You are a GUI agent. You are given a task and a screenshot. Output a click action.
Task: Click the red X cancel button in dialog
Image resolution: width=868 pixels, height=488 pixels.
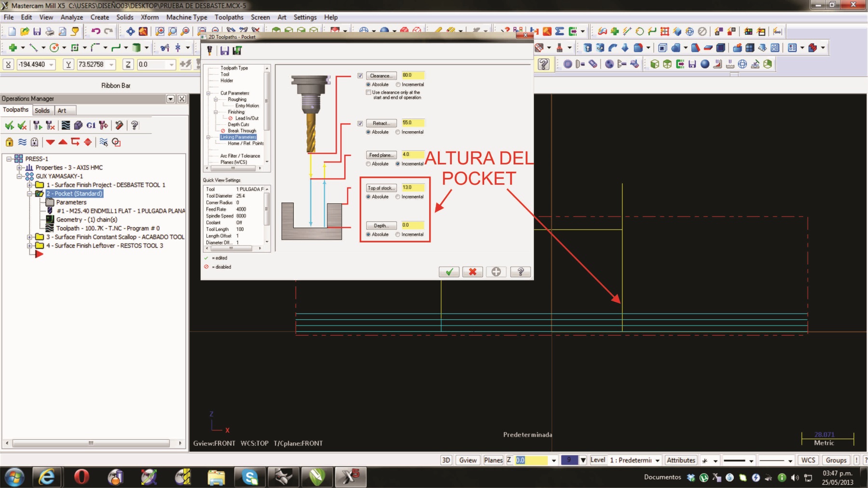(x=473, y=272)
